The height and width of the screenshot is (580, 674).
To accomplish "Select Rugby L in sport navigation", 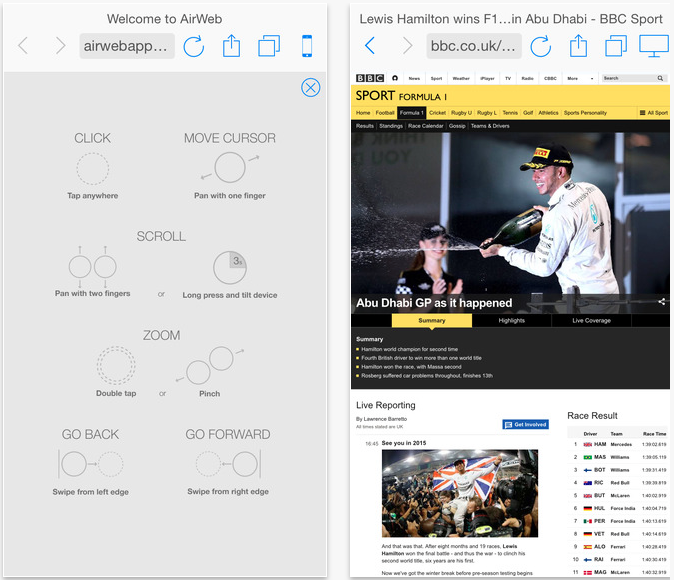I will (487, 113).
